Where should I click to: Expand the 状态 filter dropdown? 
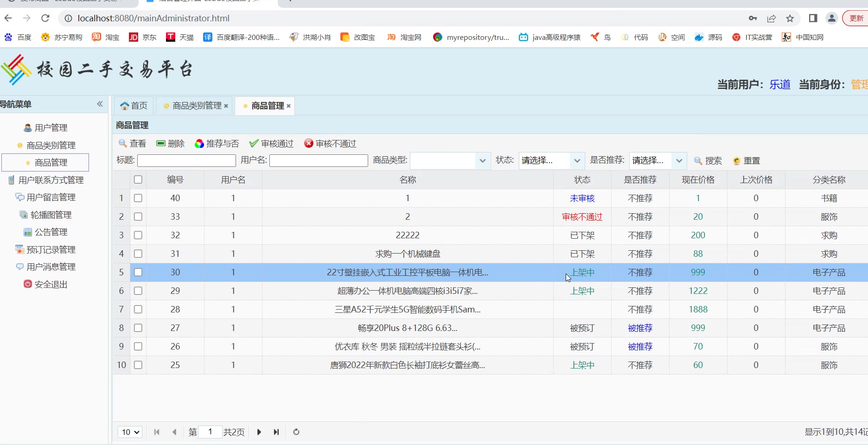click(577, 161)
